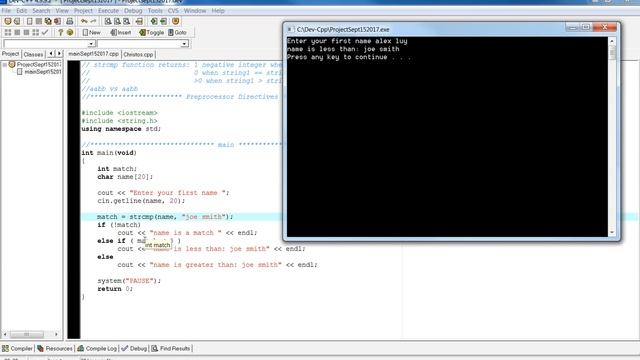Switch to the Classes panel tab
This screenshot has width=640, height=360.
[33, 54]
